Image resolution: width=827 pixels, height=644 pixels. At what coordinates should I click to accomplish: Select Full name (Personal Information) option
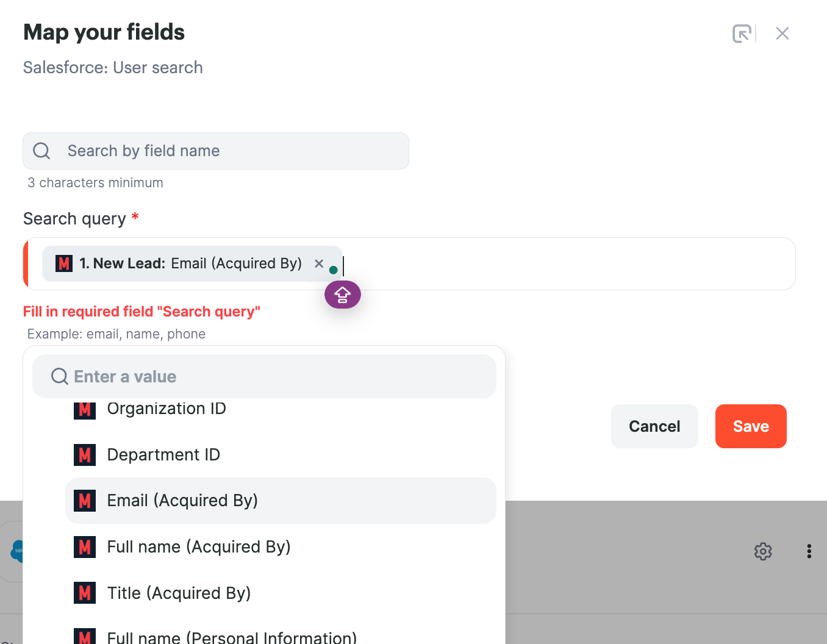232,637
